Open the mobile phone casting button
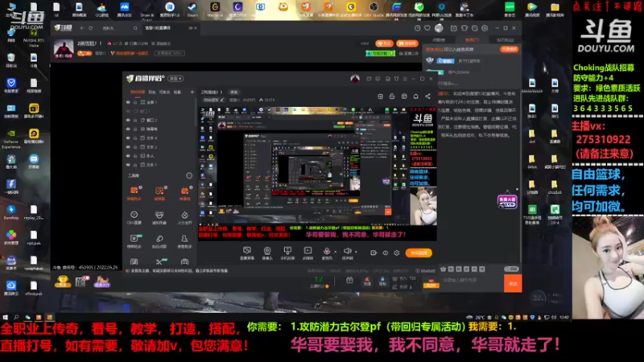This screenshot has width=644, height=362. [x=287, y=253]
